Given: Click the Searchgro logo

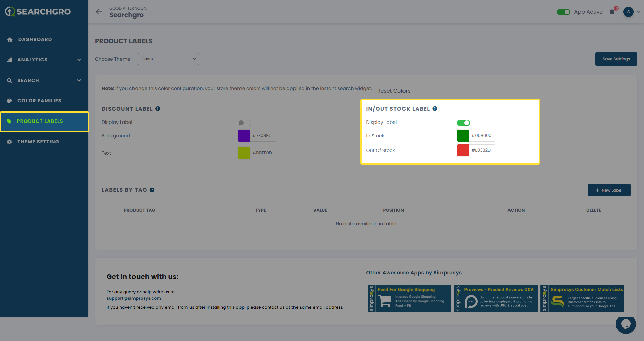Looking at the screenshot, I should [x=38, y=12].
